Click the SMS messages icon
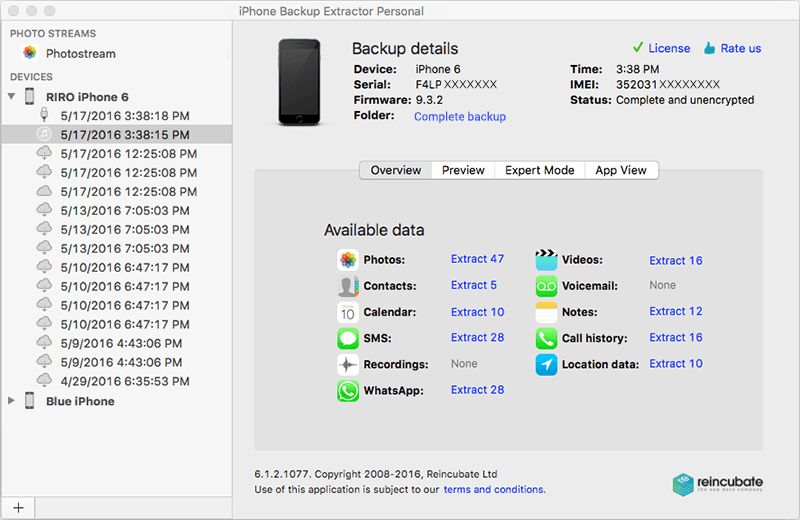Screen dimensions: 800x520 coord(348,338)
